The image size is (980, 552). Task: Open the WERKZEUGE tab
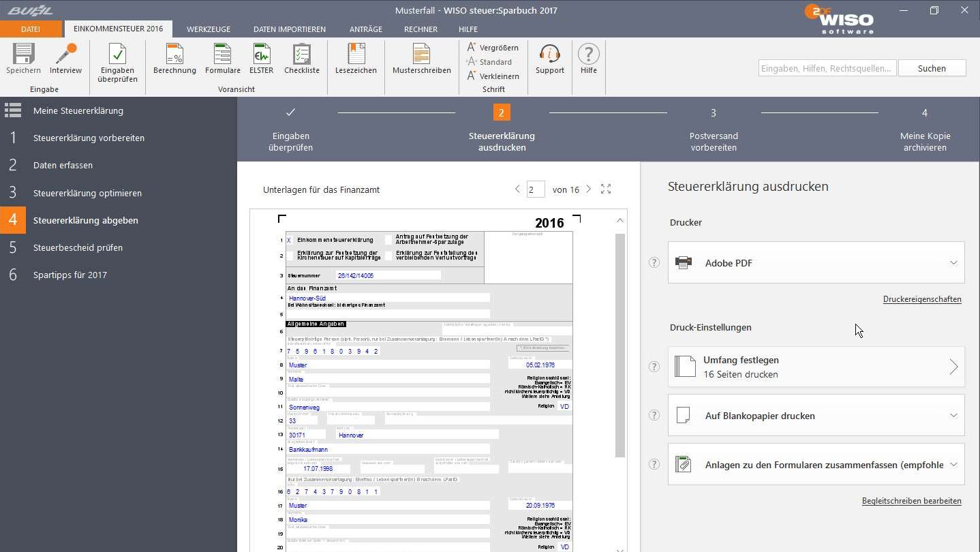coord(209,29)
